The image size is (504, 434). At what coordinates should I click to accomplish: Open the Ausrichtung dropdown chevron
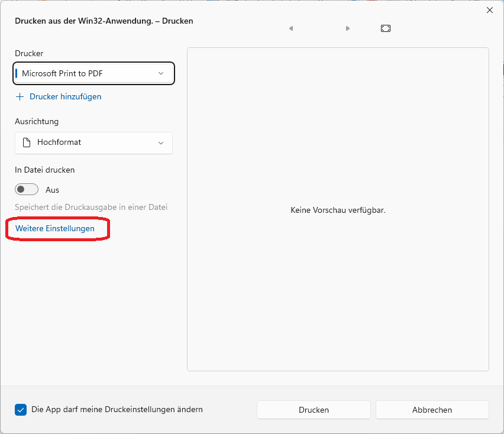161,142
